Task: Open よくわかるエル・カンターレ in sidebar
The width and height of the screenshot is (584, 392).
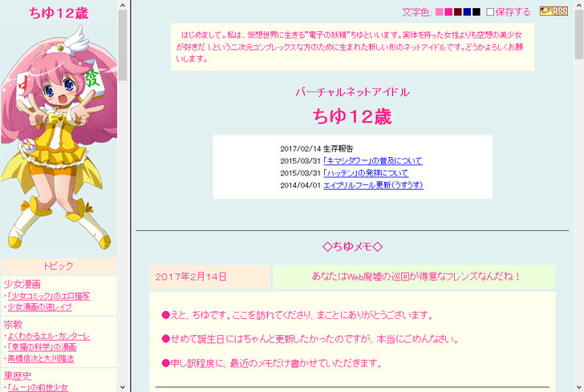Action: 48,336
